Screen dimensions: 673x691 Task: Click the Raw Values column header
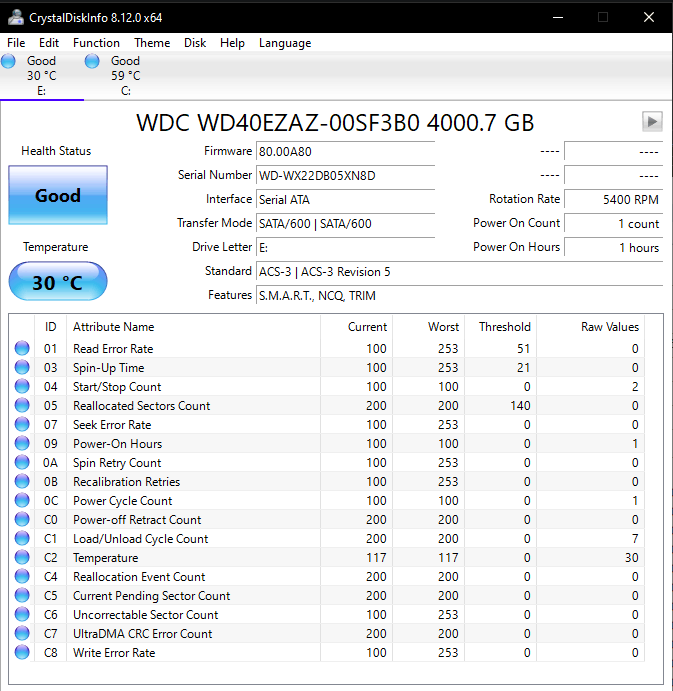coord(590,327)
